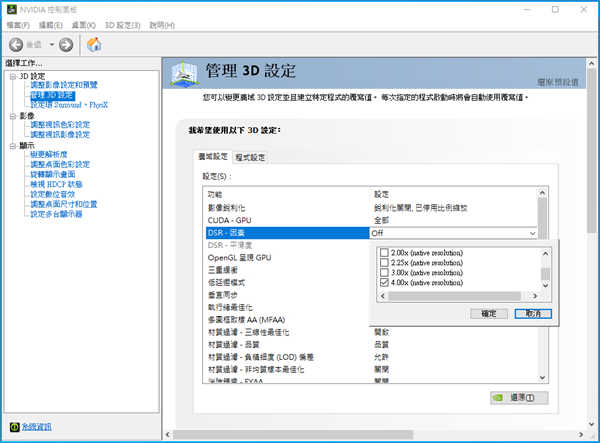Click 確定 to confirm DSR factors
This screenshot has height=443, width=600.
click(489, 314)
